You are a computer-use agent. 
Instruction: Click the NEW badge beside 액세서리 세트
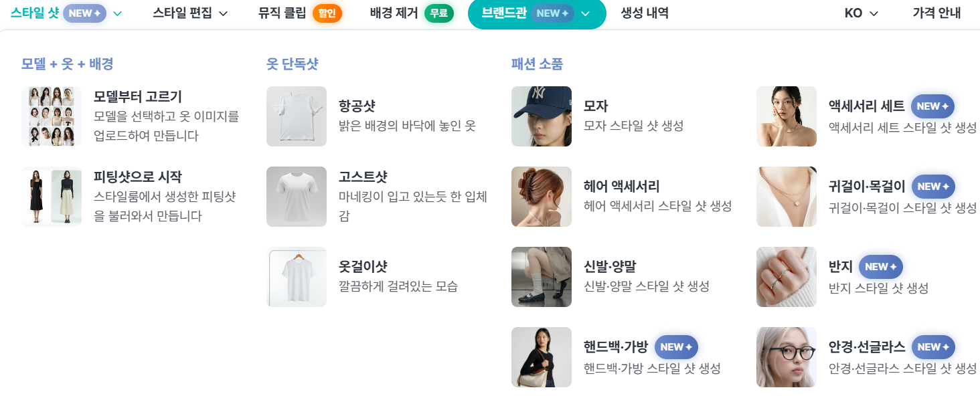click(x=932, y=106)
